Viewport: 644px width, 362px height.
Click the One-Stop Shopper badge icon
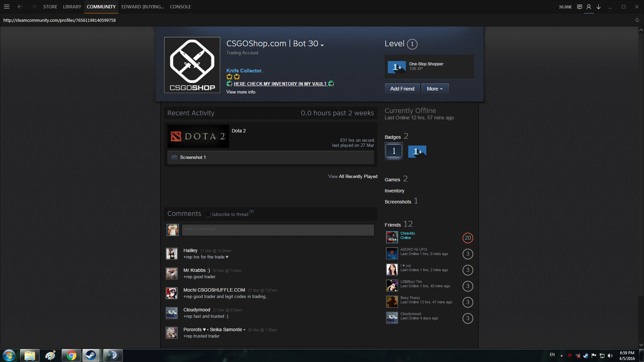tap(396, 67)
